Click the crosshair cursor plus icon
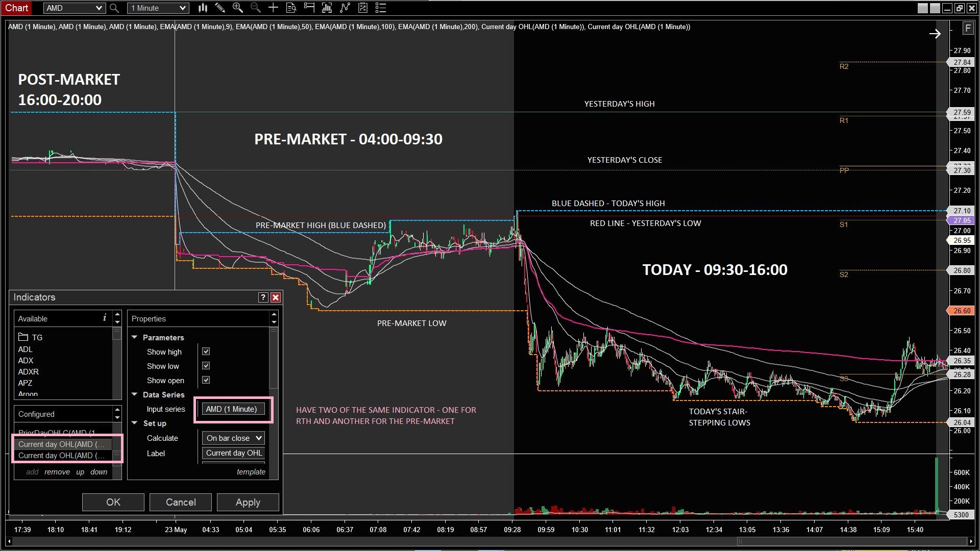980x551 pixels. [273, 8]
